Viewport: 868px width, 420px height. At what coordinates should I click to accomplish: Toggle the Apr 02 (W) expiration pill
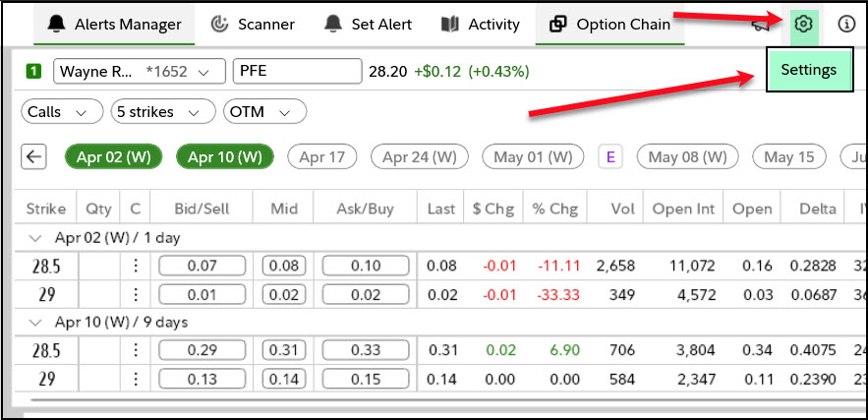tap(115, 156)
